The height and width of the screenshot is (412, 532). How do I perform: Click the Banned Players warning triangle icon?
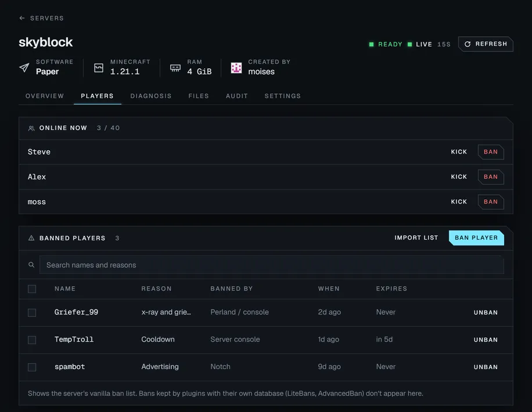click(31, 238)
